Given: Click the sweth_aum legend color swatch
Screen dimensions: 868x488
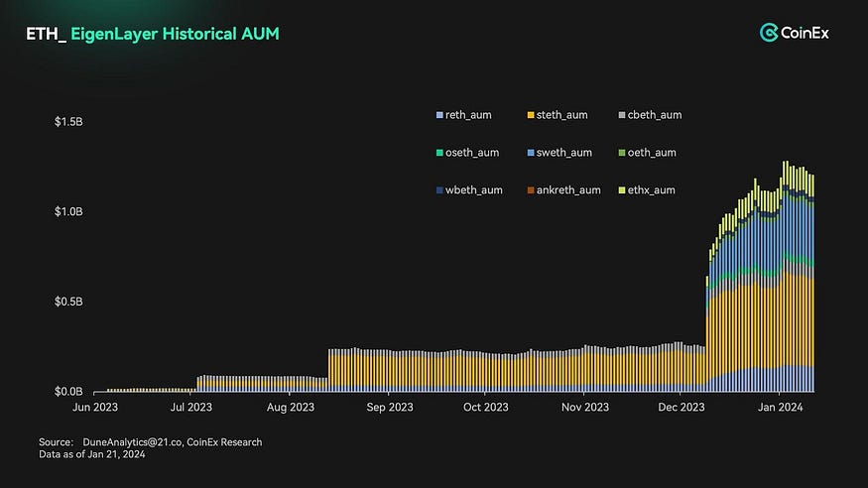Looking at the screenshot, I should [531, 153].
